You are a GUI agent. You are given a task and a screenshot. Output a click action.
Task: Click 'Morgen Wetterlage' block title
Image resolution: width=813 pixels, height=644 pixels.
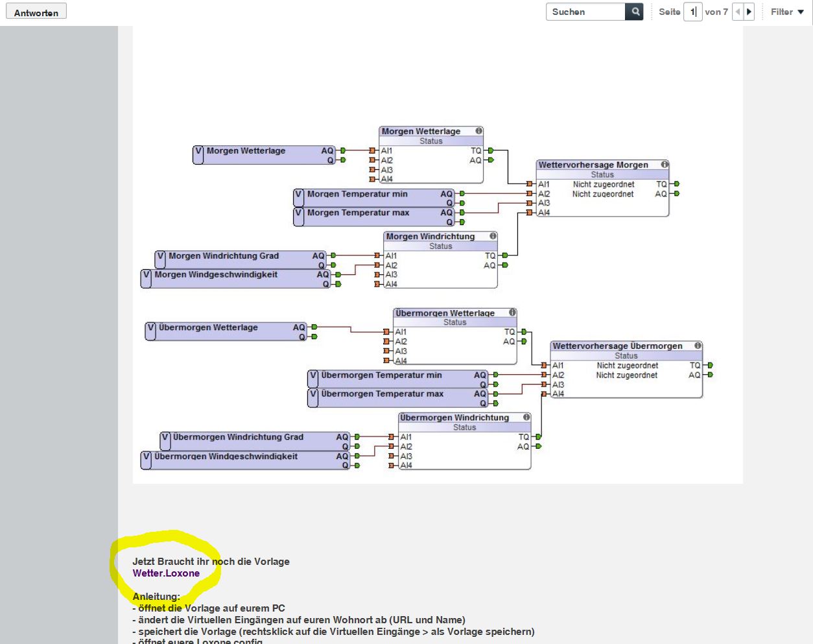(421, 131)
